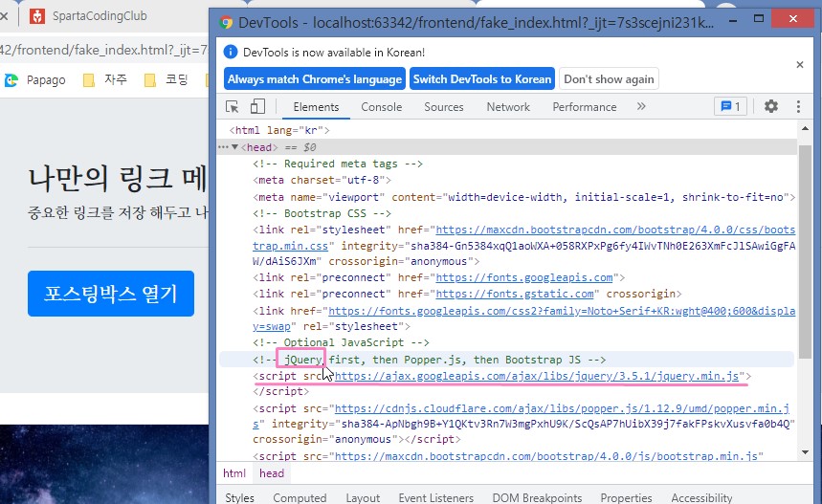The image size is (822, 504).
Task: Select the meta viewport element row
Action: tap(523, 197)
